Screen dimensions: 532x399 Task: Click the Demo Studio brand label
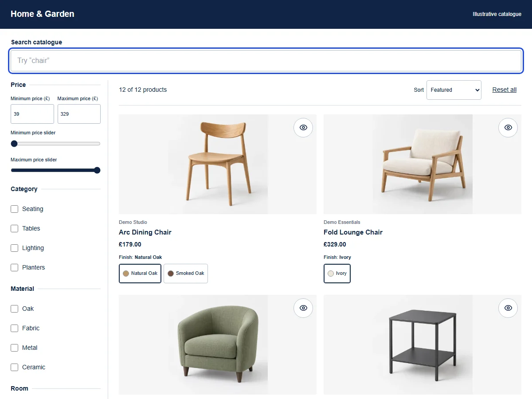tap(133, 222)
